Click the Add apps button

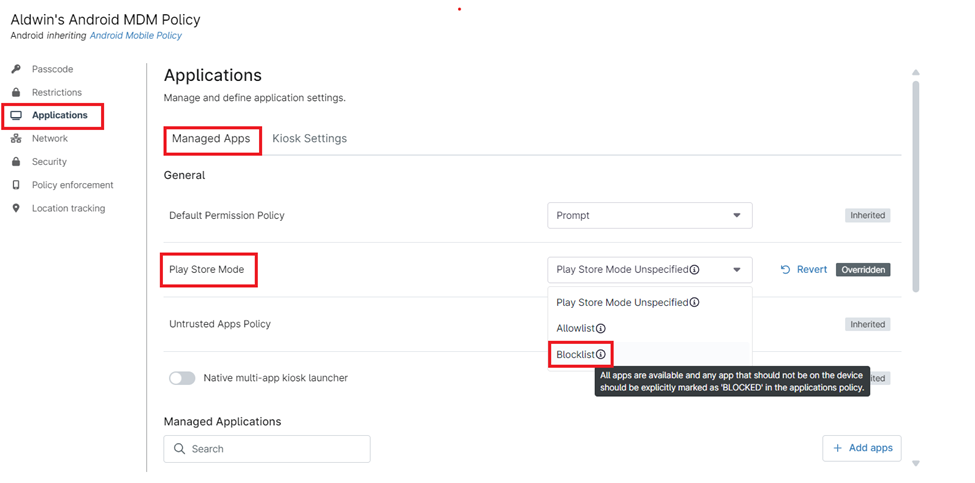[x=862, y=448]
